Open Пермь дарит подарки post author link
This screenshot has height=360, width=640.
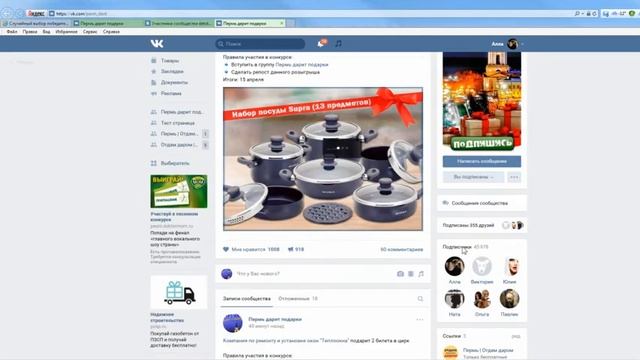(275, 319)
